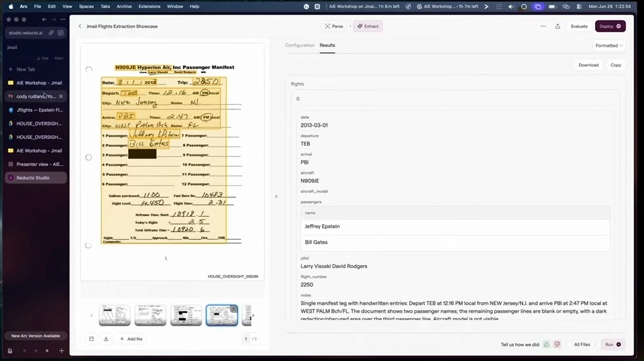Click Add file below the document
644x361 pixels.
pyautogui.click(x=131, y=339)
